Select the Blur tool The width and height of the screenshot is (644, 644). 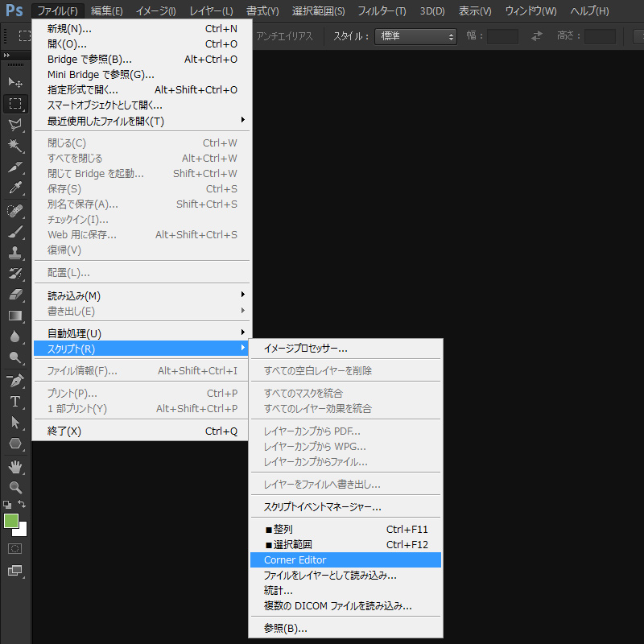pyautogui.click(x=15, y=336)
